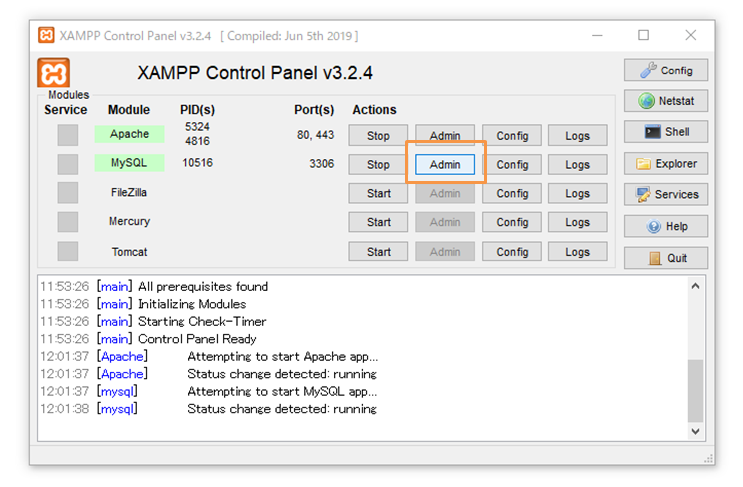Screen dimensions: 743x487
Task: Stop the MySQL module
Action: [378, 164]
